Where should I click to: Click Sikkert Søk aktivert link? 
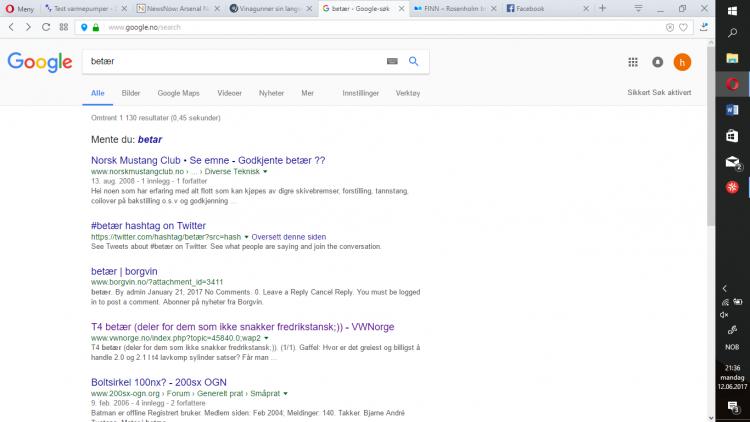click(659, 92)
